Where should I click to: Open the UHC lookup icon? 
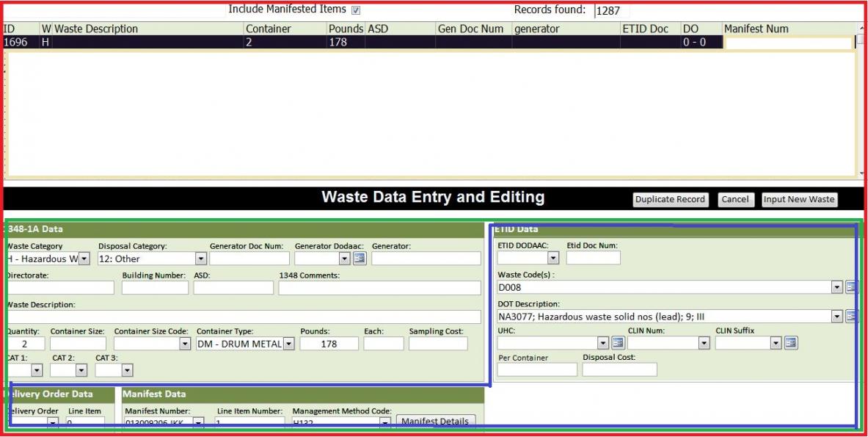point(618,343)
